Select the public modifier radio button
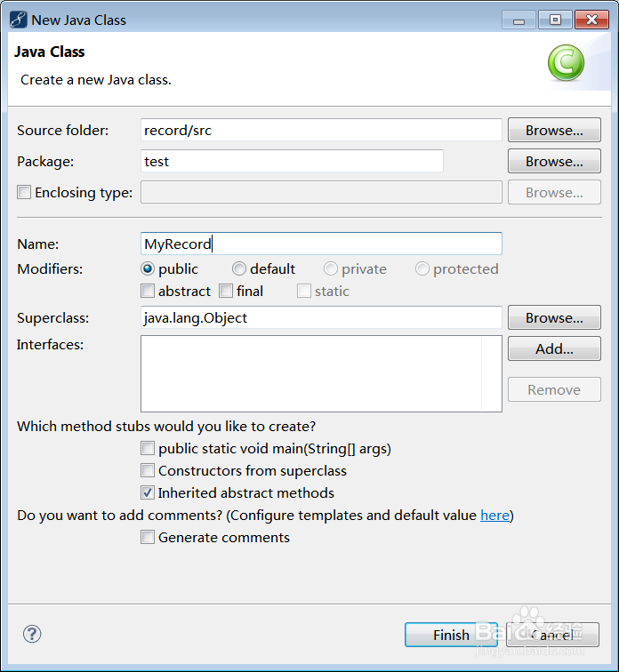 [148, 268]
